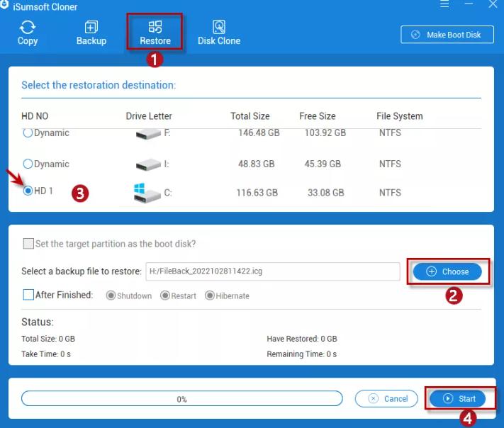The width and height of the screenshot is (504, 428).
Task: Click the 'Take Time: 0 s' status text
Action: click(46, 354)
